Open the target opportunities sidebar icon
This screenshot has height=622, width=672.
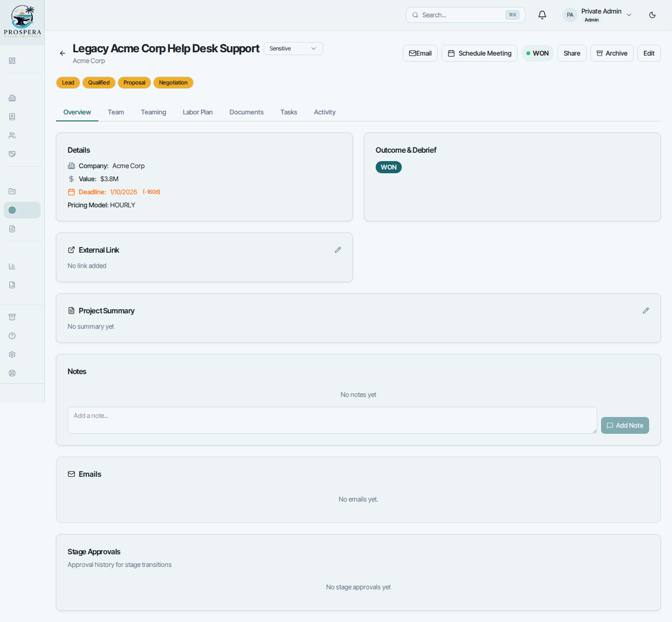click(x=12, y=210)
